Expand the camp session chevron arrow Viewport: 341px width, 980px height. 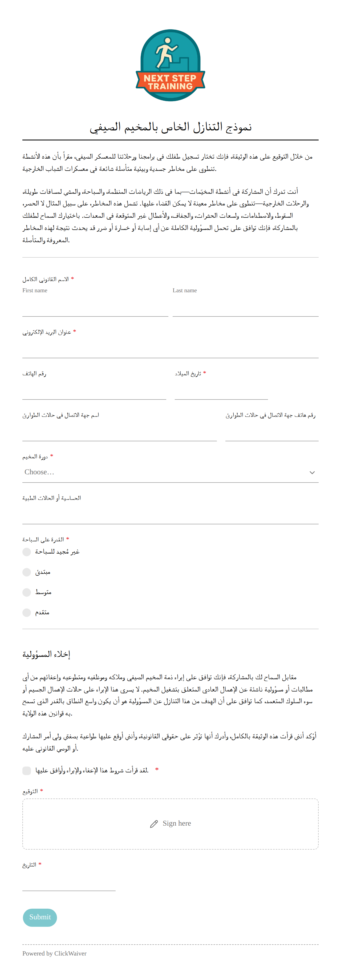(x=312, y=472)
